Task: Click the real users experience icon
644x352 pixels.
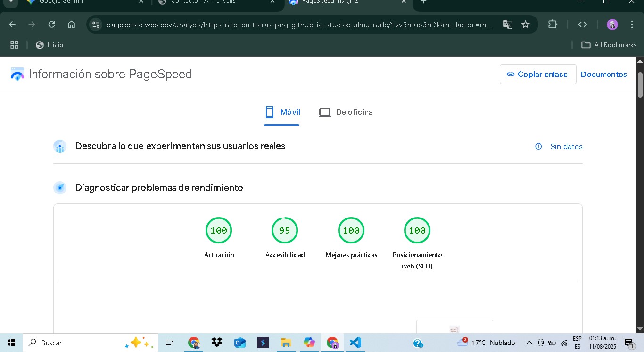Action: pos(60,147)
